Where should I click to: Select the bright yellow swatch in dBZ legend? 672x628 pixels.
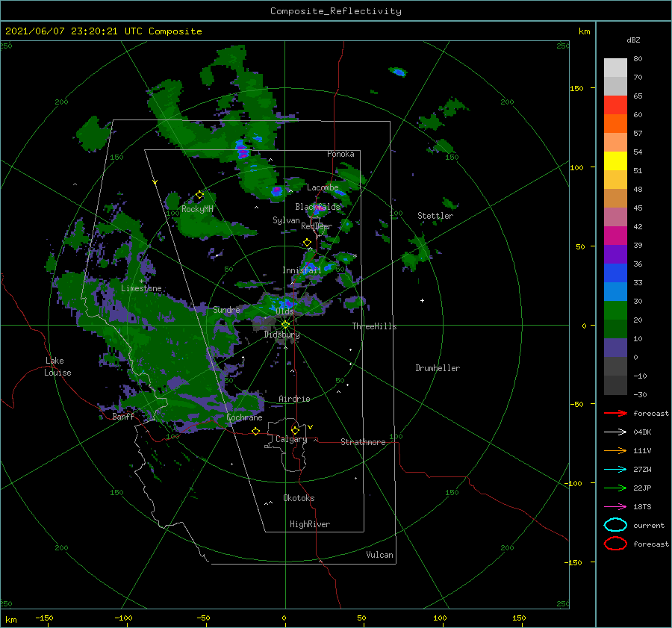tap(615, 161)
